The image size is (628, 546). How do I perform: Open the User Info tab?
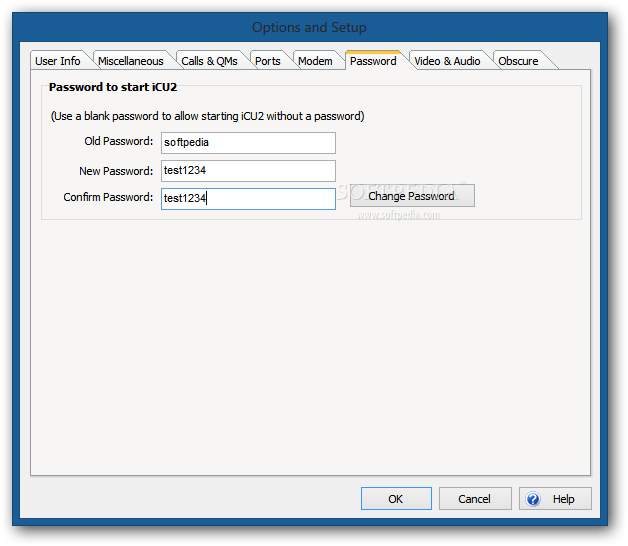58,61
